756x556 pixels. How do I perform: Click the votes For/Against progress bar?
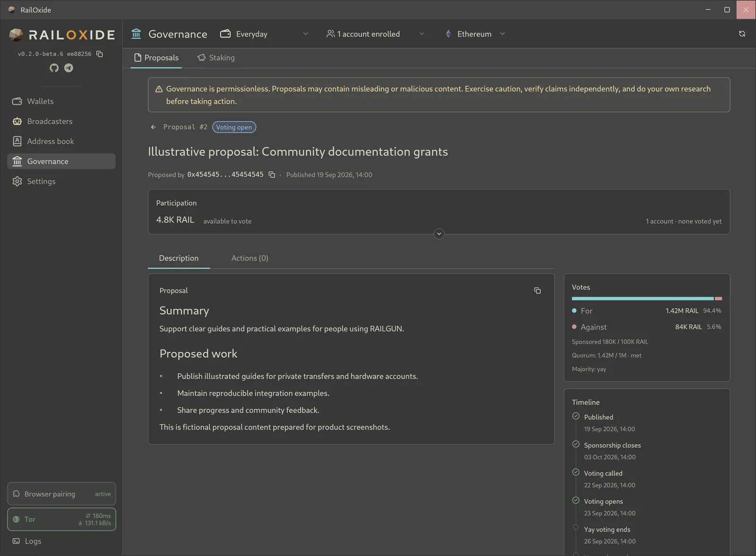tap(647, 299)
